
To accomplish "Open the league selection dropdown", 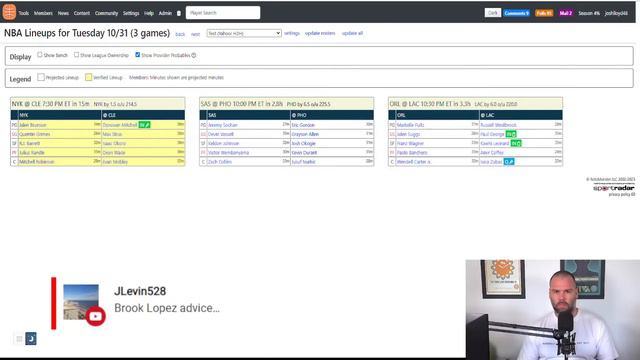I will pyautogui.click(x=244, y=33).
